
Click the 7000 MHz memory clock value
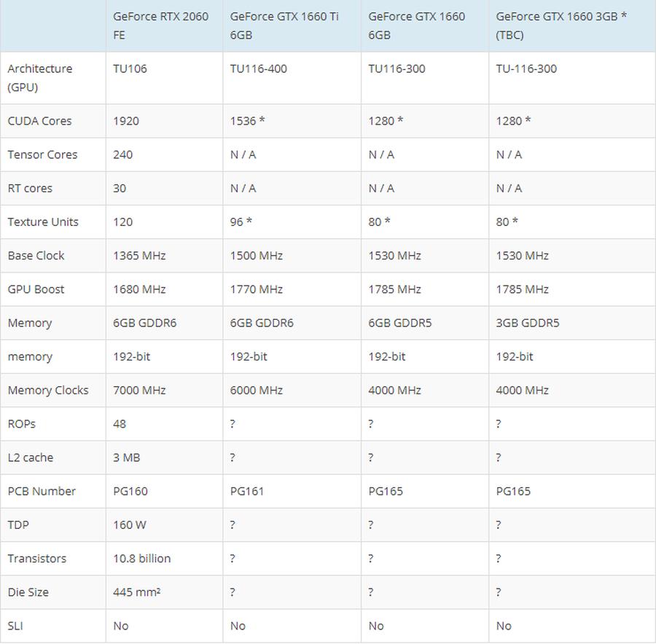(x=139, y=390)
